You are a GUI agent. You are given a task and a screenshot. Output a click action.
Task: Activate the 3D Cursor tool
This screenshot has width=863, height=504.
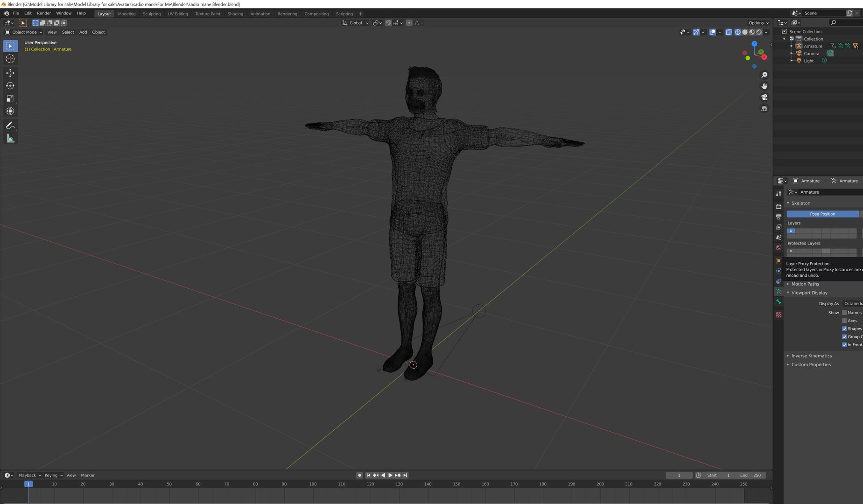pyautogui.click(x=10, y=59)
